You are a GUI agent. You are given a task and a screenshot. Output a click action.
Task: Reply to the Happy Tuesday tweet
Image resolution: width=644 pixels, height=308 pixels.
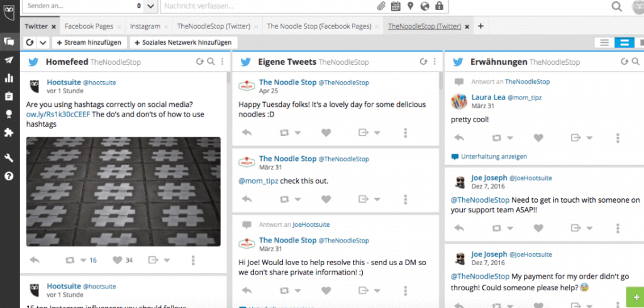(x=247, y=132)
